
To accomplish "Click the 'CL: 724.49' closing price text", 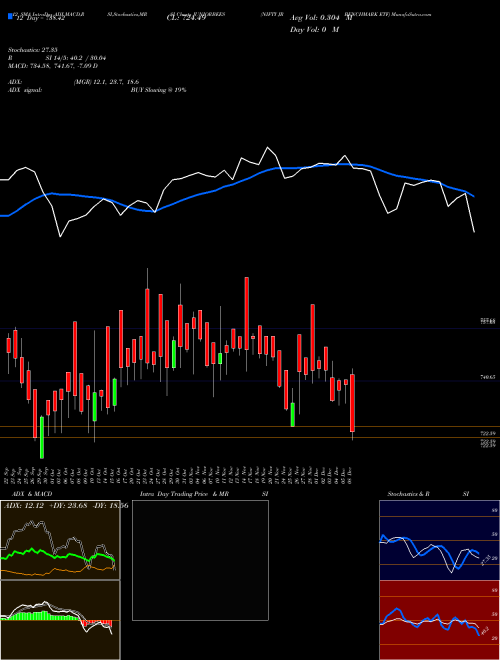I will pos(185,18).
